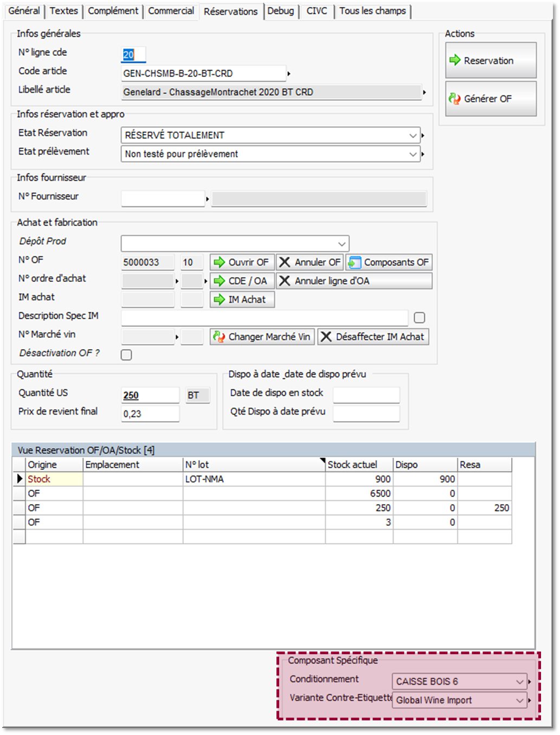Click the Quantité US input field
Image resolution: width=560 pixels, height=735 pixels.
click(150, 396)
